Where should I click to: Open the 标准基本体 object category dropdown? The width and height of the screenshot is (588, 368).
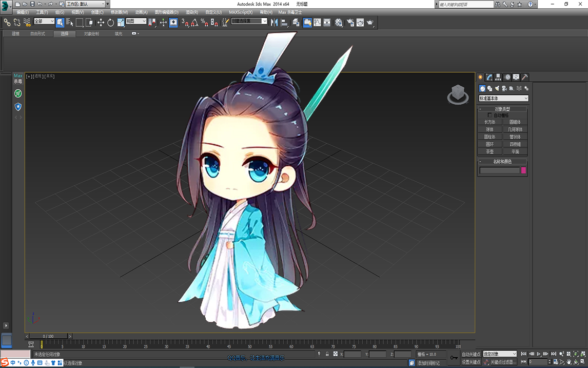(x=503, y=98)
